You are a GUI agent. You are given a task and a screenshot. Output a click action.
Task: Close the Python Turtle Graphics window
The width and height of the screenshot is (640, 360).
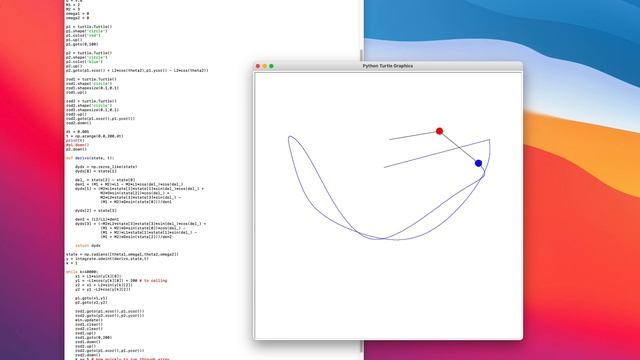click(258, 66)
